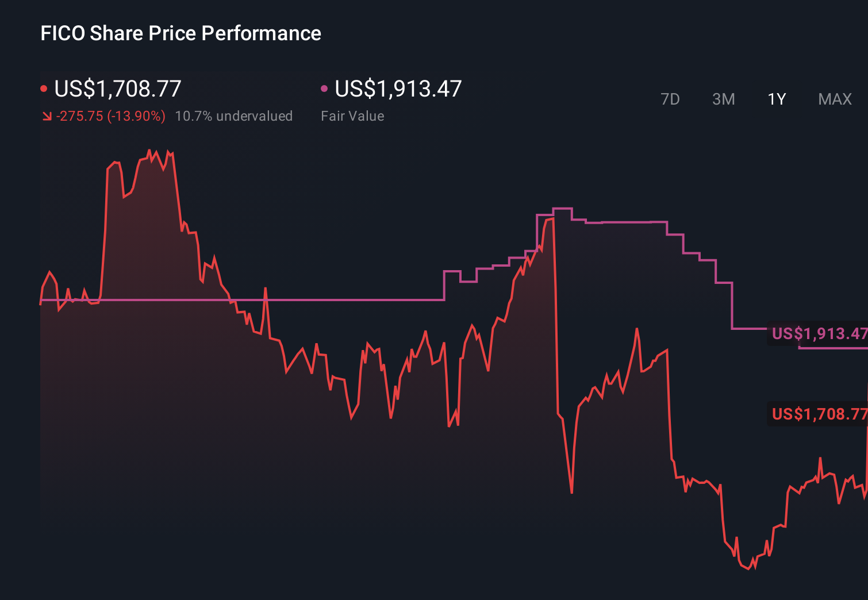Click the red downward arrow icon
The image size is (868, 600).
[x=47, y=117]
